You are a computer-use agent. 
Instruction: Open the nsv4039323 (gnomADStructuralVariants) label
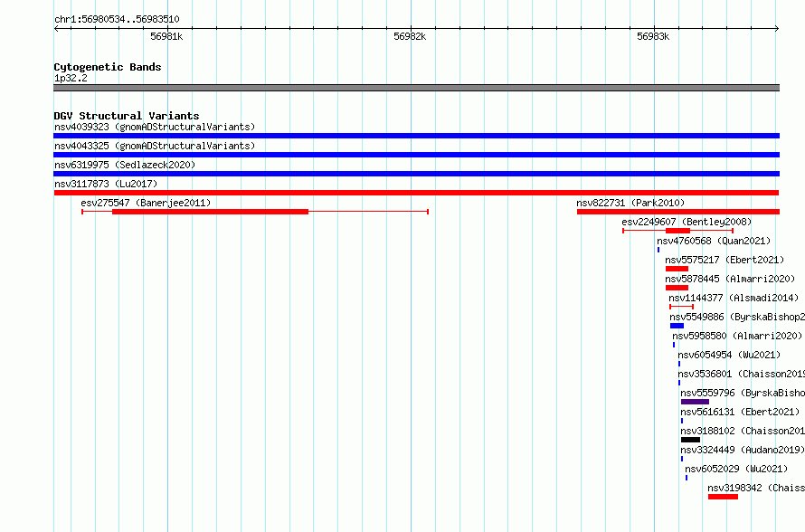pos(155,127)
